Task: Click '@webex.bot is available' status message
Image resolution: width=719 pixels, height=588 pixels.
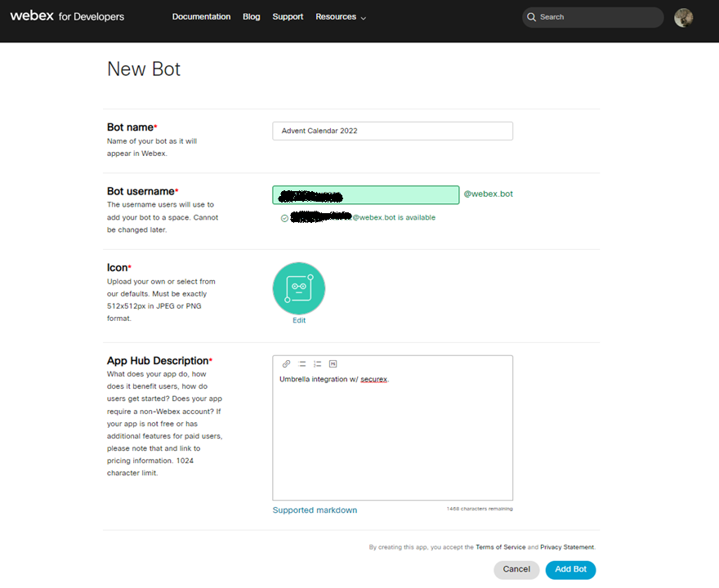Action: point(394,218)
